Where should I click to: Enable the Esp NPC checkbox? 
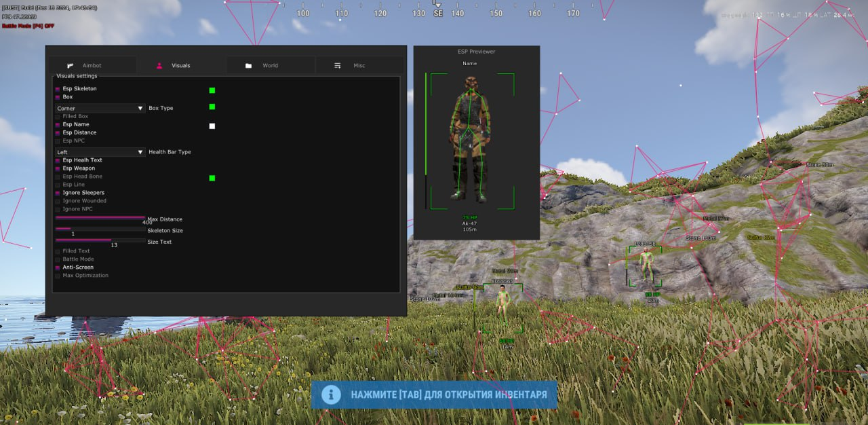coord(58,141)
